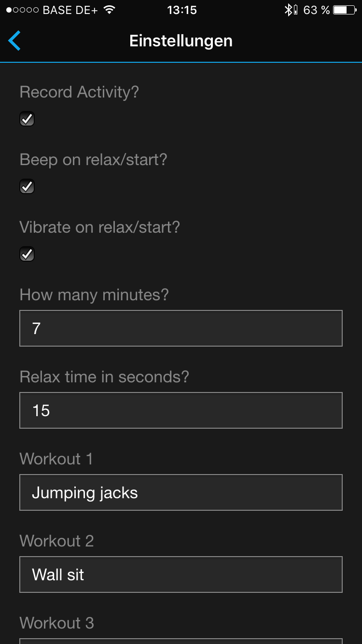Toggle Vibrate on relax/start checkbox

pos(27,254)
